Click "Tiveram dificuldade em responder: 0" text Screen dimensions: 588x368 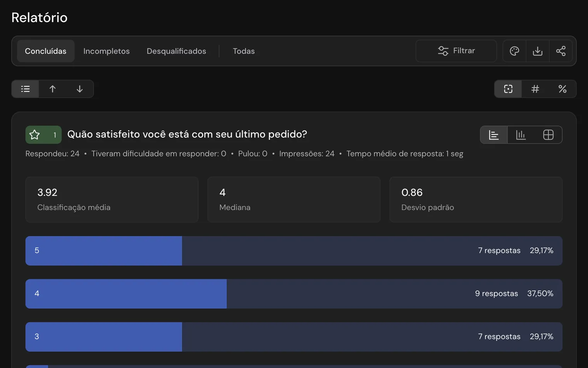159,154
